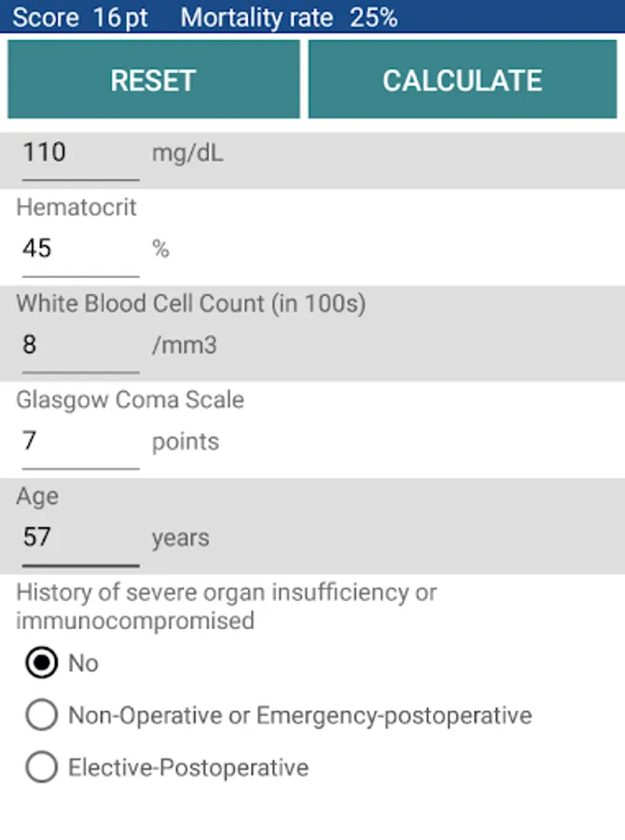Viewport: 625px width, 840px height.
Task: Click the 'years' unit label
Action: (x=180, y=539)
